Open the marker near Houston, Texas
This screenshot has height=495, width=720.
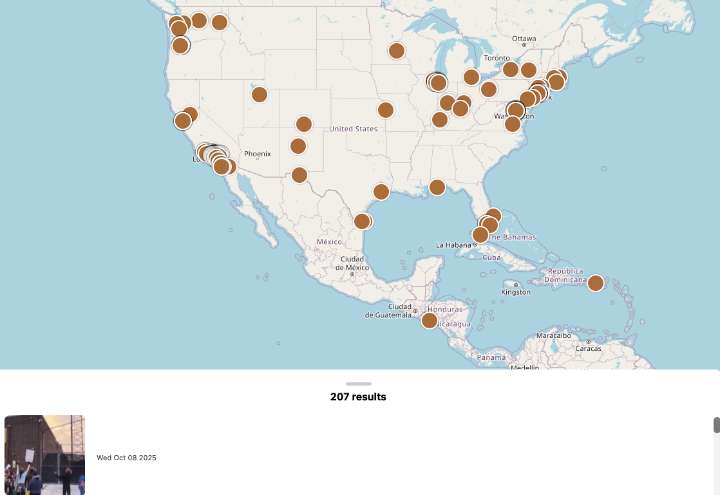(x=381, y=191)
